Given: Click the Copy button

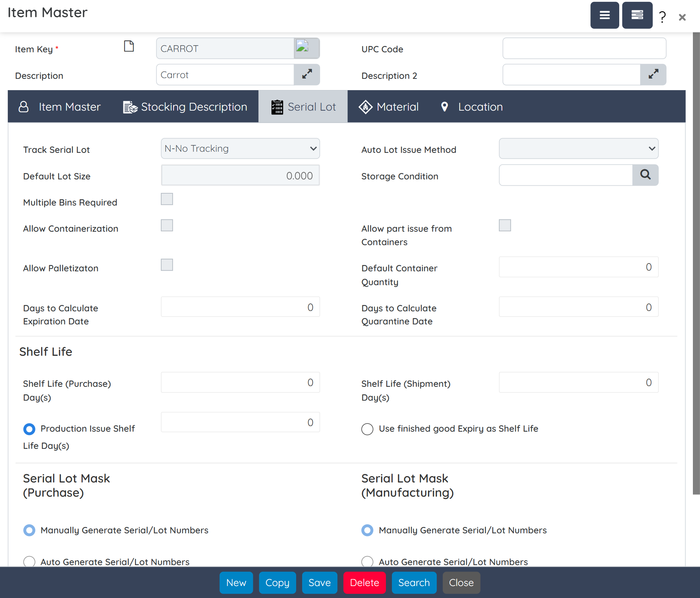Looking at the screenshot, I should point(277,583).
